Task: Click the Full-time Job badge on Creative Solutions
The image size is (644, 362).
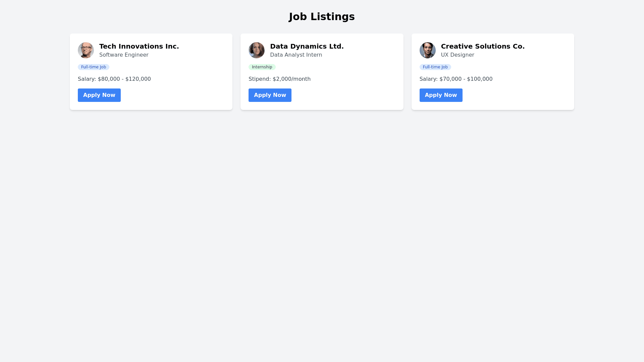Action: [435, 67]
